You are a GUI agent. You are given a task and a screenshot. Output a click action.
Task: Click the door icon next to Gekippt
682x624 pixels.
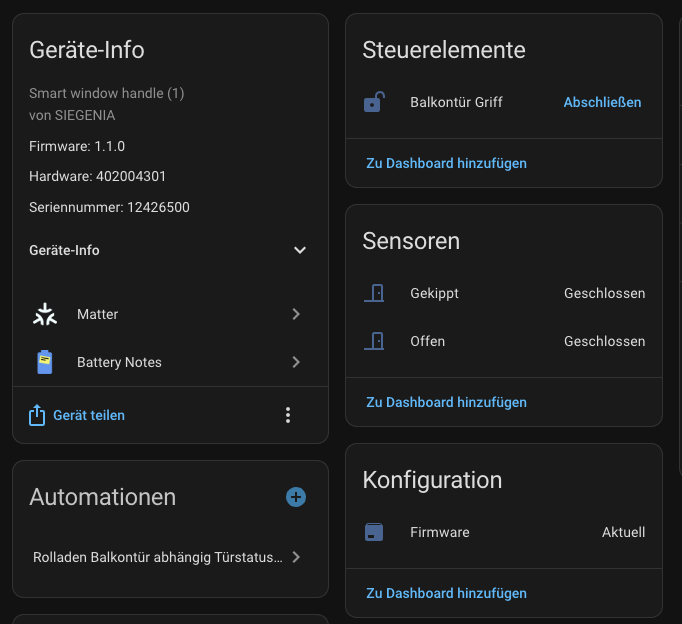tap(374, 293)
